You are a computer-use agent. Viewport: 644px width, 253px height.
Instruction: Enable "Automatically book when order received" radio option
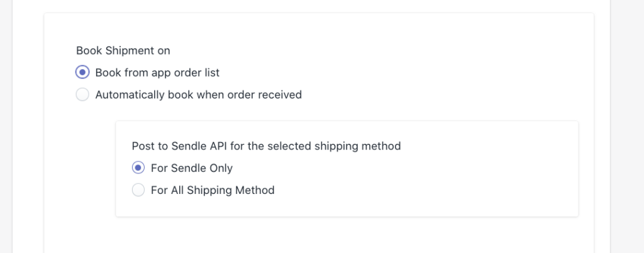pyautogui.click(x=82, y=95)
